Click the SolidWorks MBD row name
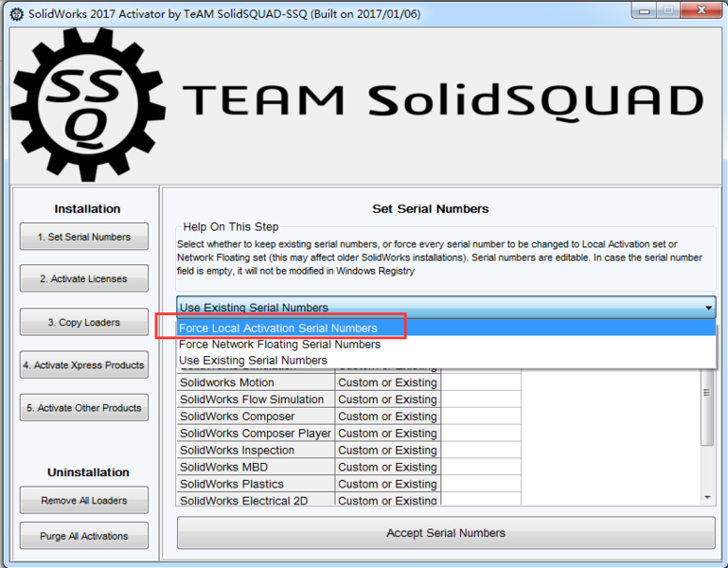 pos(256,467)
